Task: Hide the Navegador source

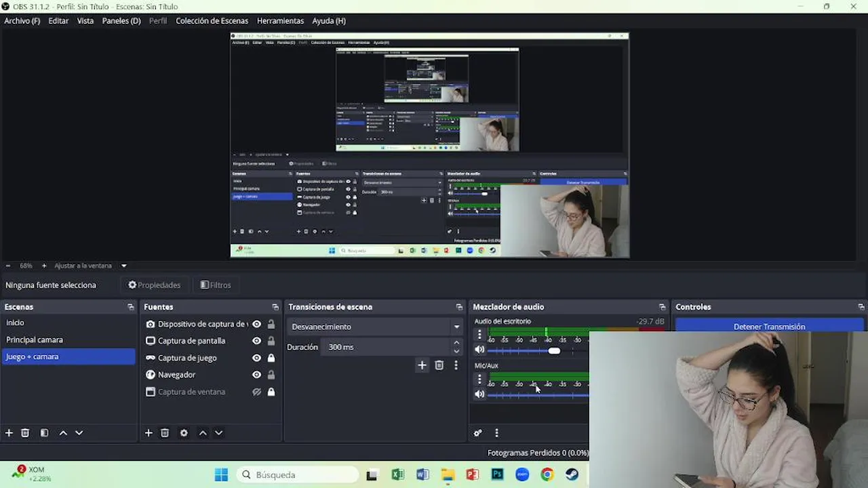Action: pyautogui.click(x=256, y=375)
